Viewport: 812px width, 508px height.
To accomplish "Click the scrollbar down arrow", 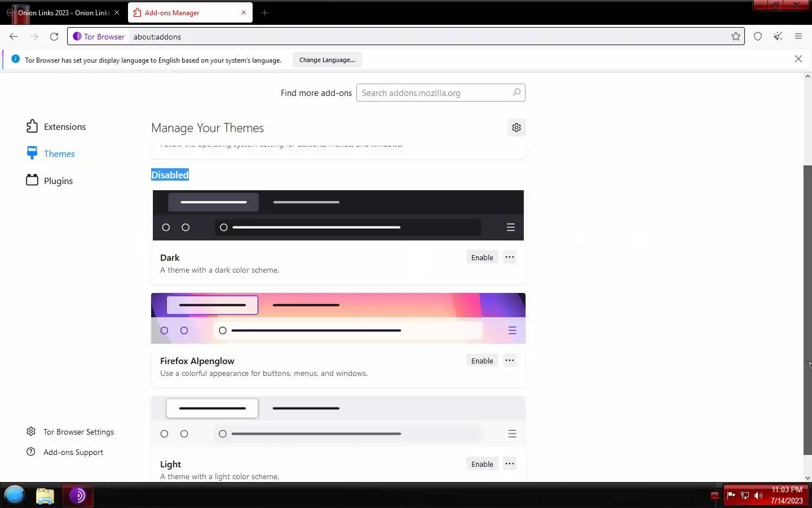I will click(x=807, y=478).
